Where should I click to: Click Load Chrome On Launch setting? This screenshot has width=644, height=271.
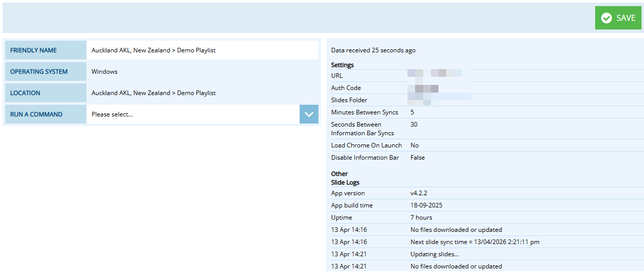pos(366,145)
